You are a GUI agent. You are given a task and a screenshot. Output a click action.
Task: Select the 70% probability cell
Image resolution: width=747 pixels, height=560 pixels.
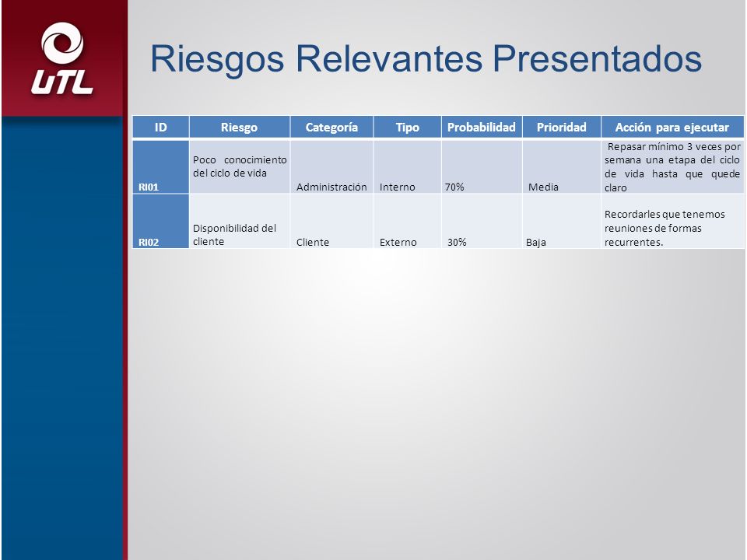pos(482,166)
